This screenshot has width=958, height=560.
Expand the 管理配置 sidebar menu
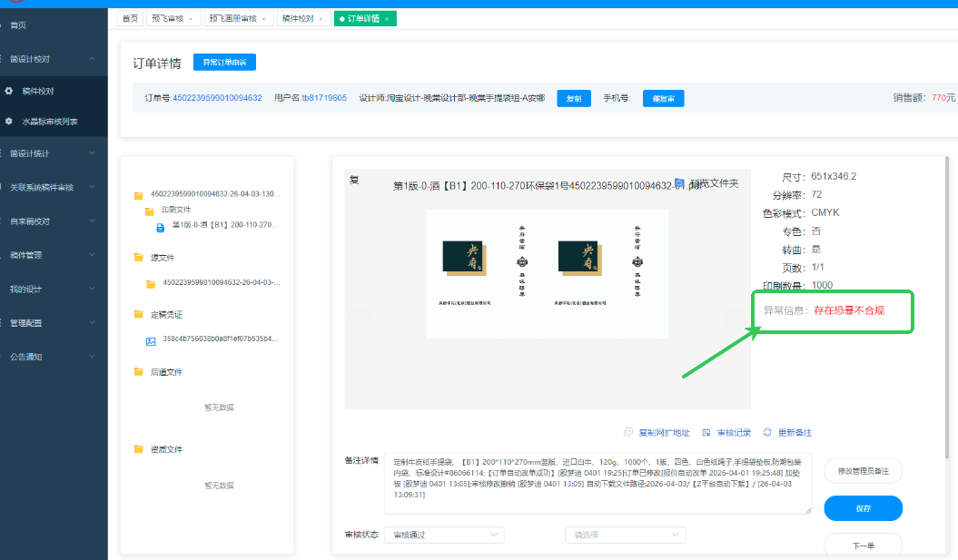93,322
